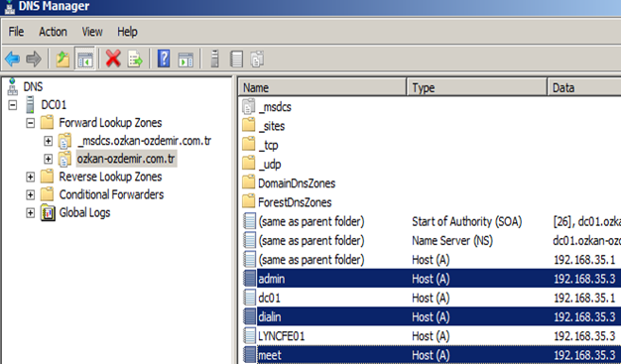The image size is (621, 364).
Task: Open the Help menu
Action: pyautogui.click(x=127, y=32)
